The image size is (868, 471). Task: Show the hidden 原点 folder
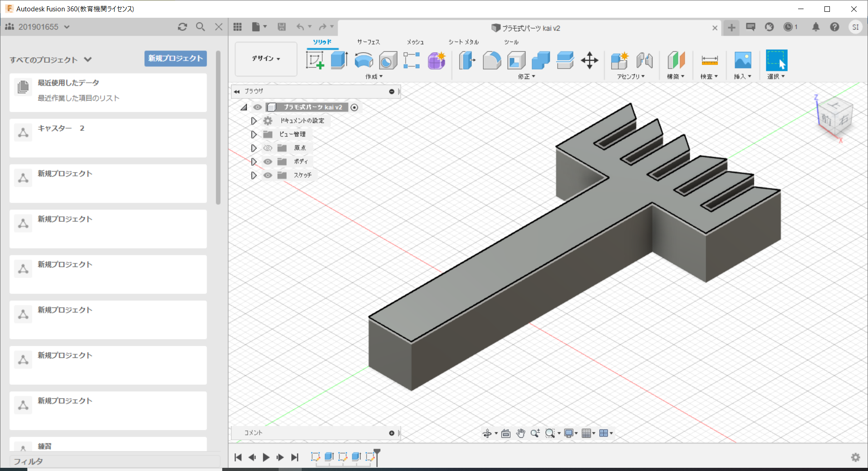click(268, 148)
